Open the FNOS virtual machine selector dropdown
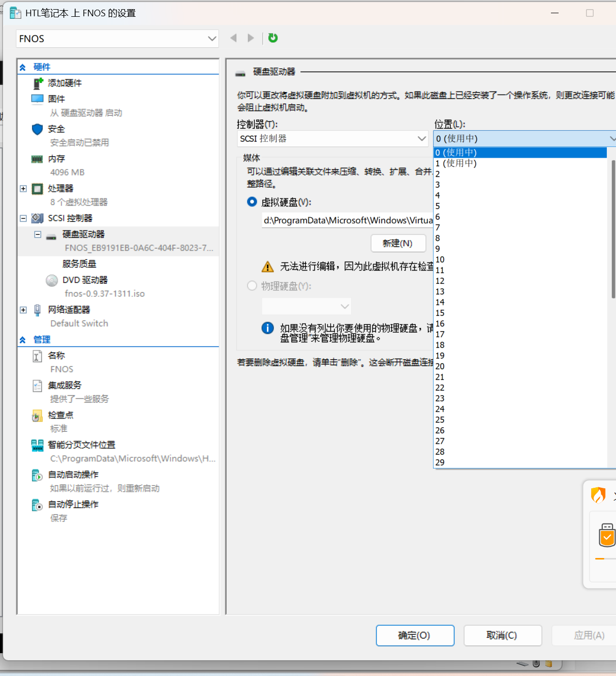Screen dimensions: 616x676 pos(117,39)
